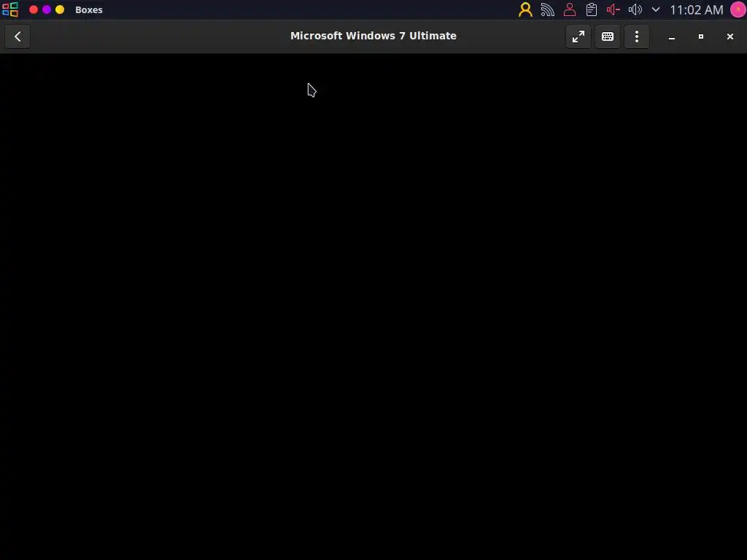The width and height of the screenshot is (747, 560).
Task: Click the red muted microphone tray icon
Action: (x=613, y=9)
